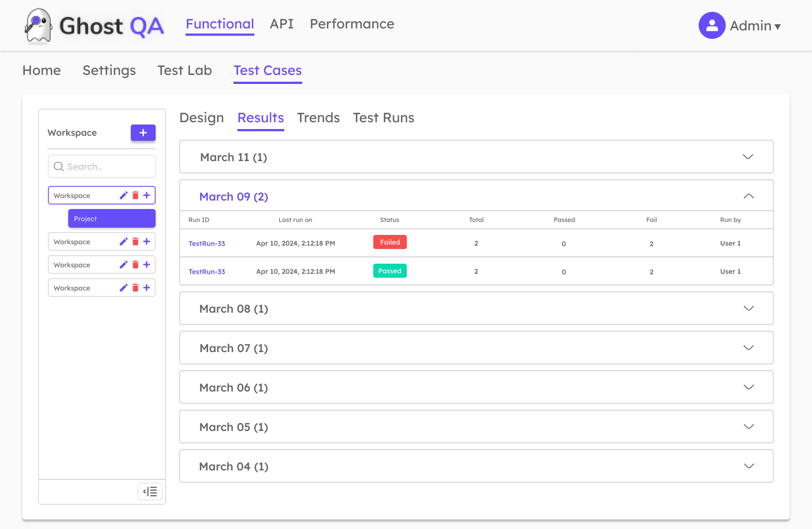This screenshot has width=812, height=529.
Task: Click edit pencil on the workspace above Project
Action: click(x=123, y=195)
